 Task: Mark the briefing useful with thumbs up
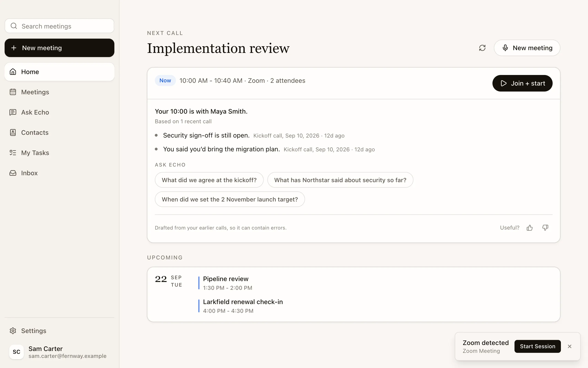(x=530, y=227)
